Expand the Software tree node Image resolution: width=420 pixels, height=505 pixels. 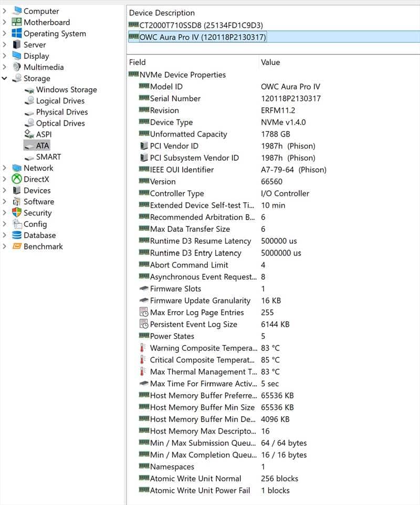click(5, 202)
